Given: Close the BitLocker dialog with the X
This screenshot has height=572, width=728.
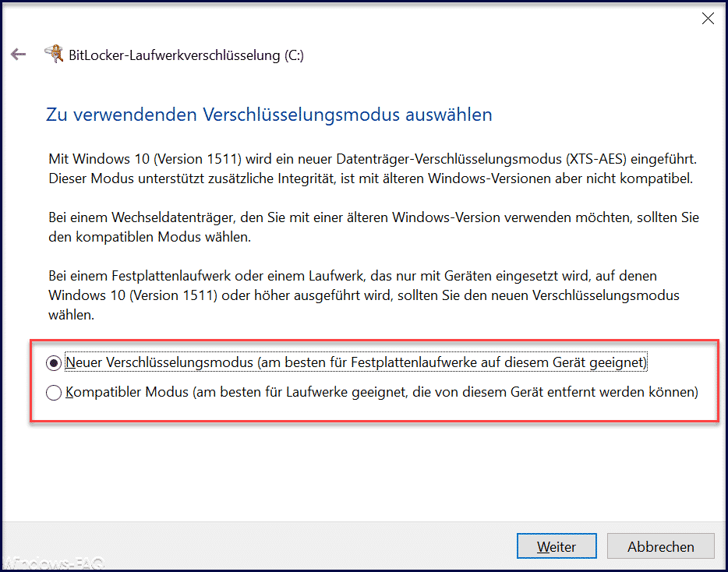Looking at the screenshot, I should tap(708, 19).
